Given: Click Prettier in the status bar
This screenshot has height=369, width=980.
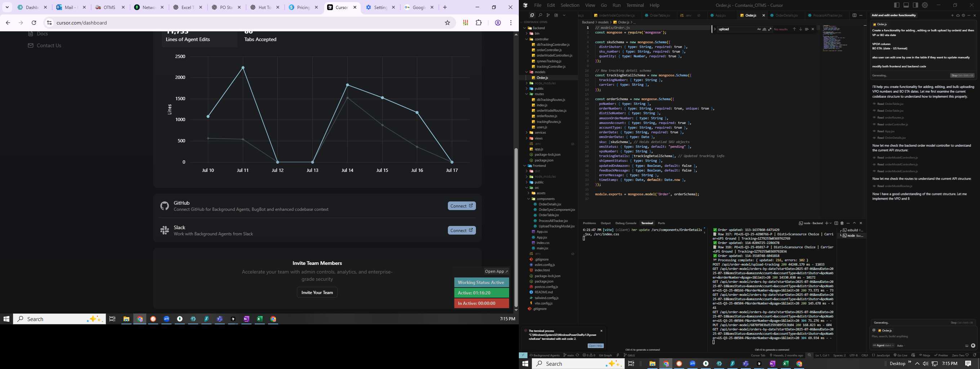Looking at the screenshot, I should tap(941, 355).
